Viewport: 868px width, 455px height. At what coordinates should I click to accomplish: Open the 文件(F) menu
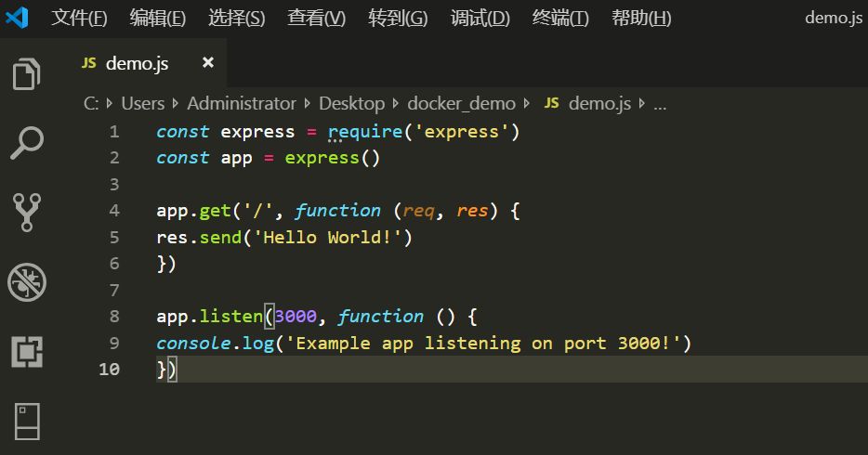tap(79, 18)
